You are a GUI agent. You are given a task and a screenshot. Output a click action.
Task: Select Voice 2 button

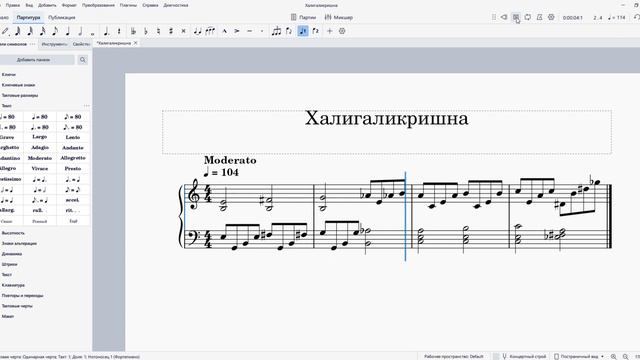(x=316, y=31)
